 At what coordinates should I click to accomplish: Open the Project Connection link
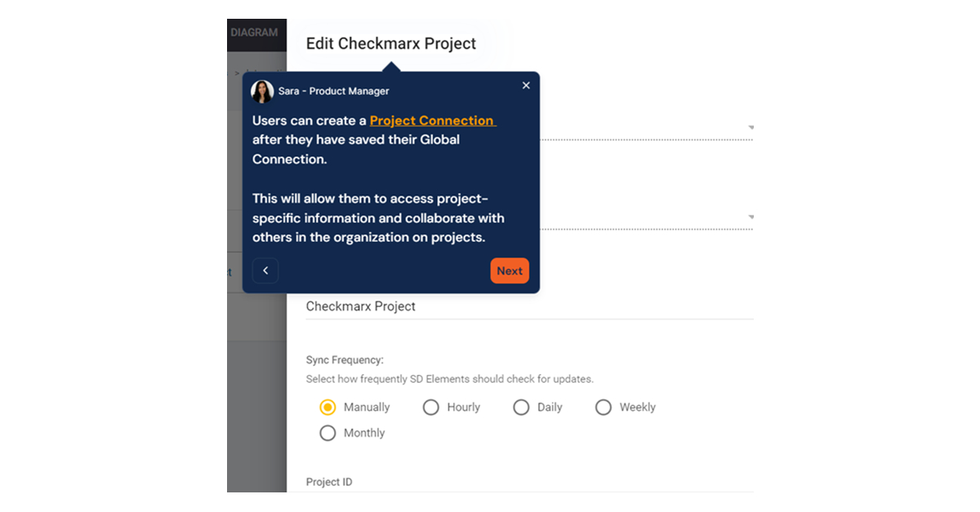432,120
